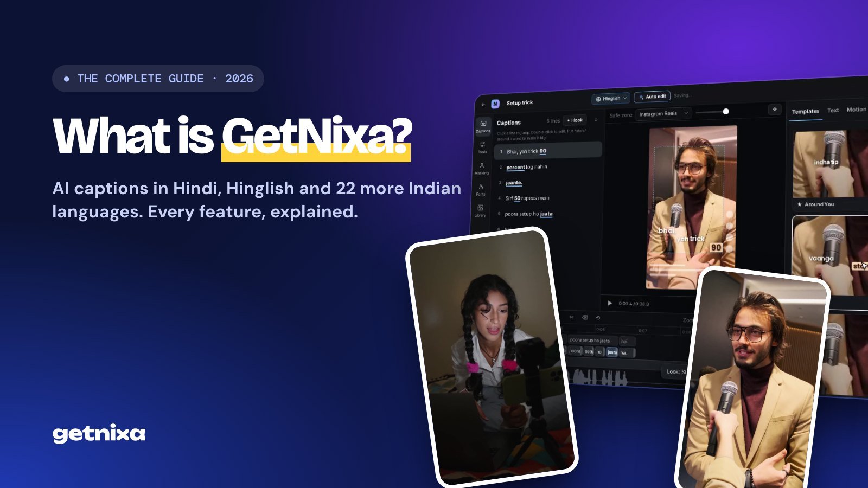868x488 pixels.
Task: Play the video preview
Action: (x=610, y=303)
